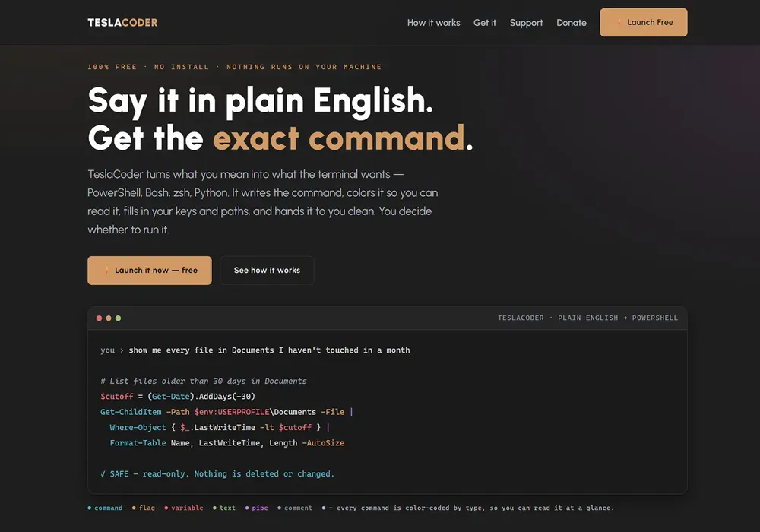
Task: Click the 'Say it in plain English.' heading
Action: point(260,101)
